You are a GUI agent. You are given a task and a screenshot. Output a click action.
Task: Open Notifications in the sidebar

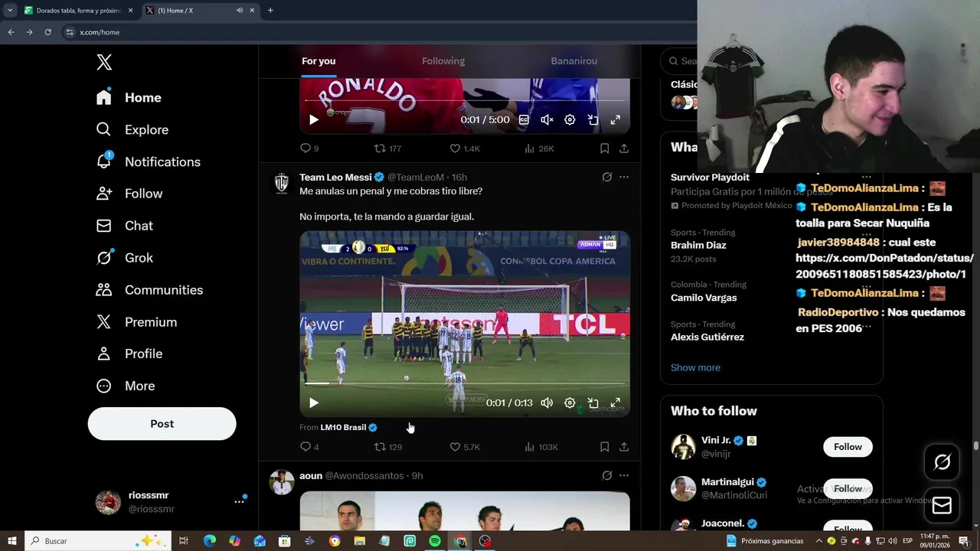click(148, 162)
